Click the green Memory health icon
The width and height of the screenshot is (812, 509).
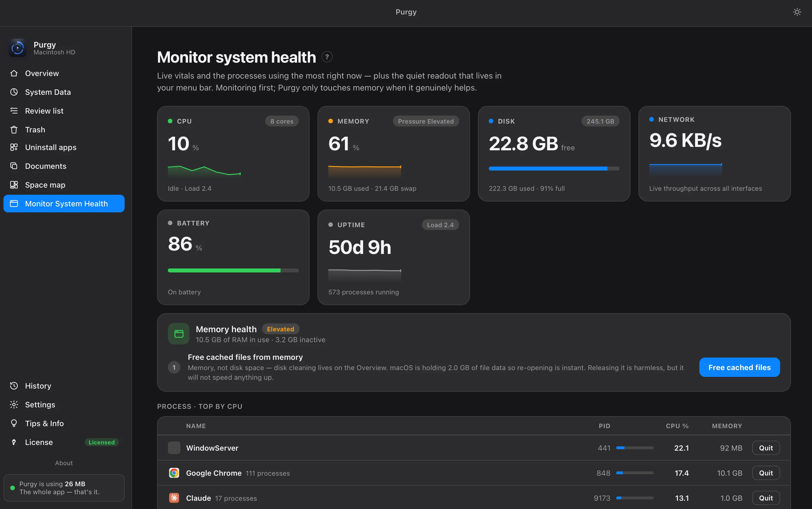[179, 334]
